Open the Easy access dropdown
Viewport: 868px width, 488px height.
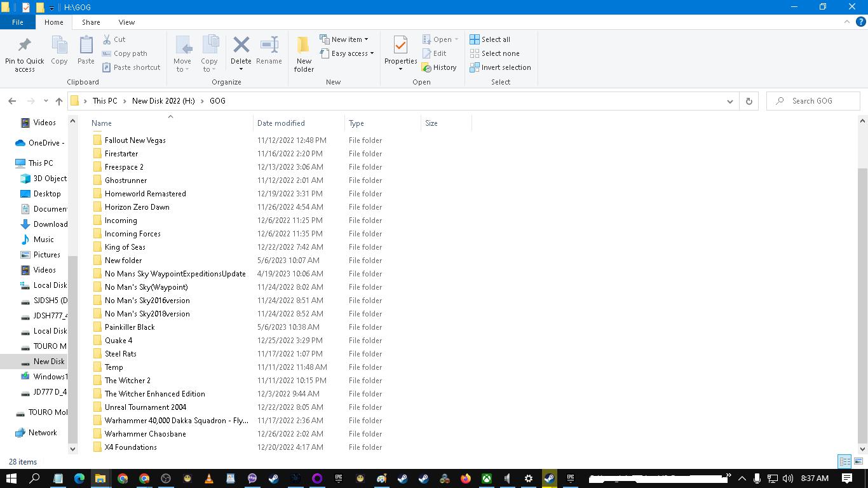[346, 53]
